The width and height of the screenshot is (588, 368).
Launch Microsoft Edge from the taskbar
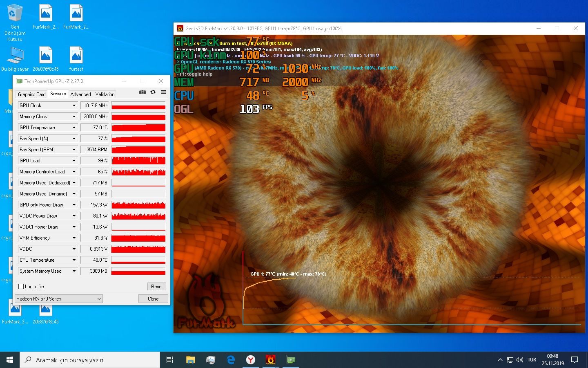(231, 360)
